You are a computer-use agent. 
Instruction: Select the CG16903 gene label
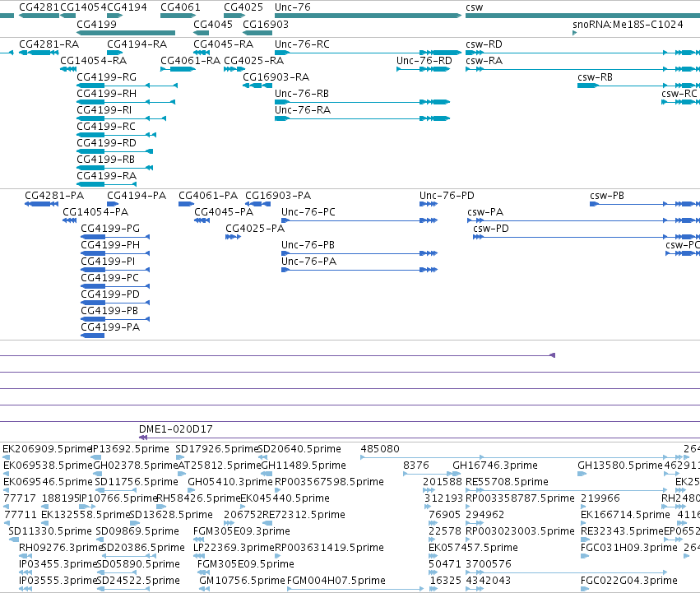(x=266, y=24)
